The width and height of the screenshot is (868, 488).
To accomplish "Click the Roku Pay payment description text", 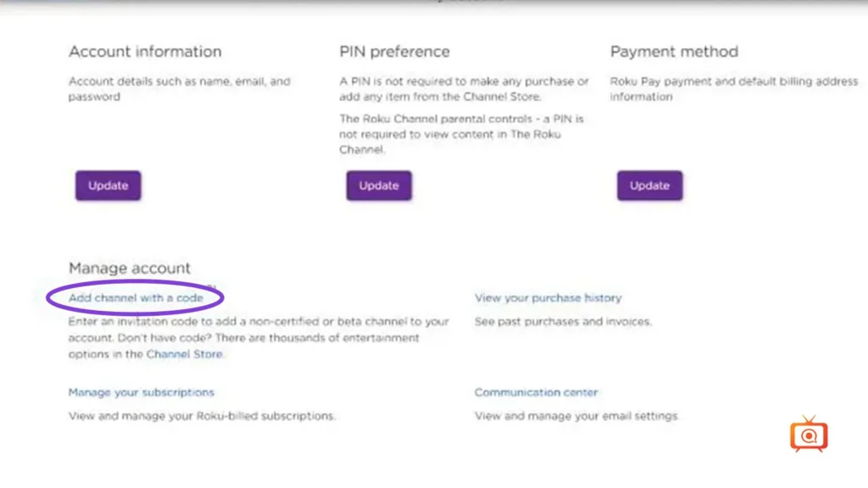I will coord(734,88).
